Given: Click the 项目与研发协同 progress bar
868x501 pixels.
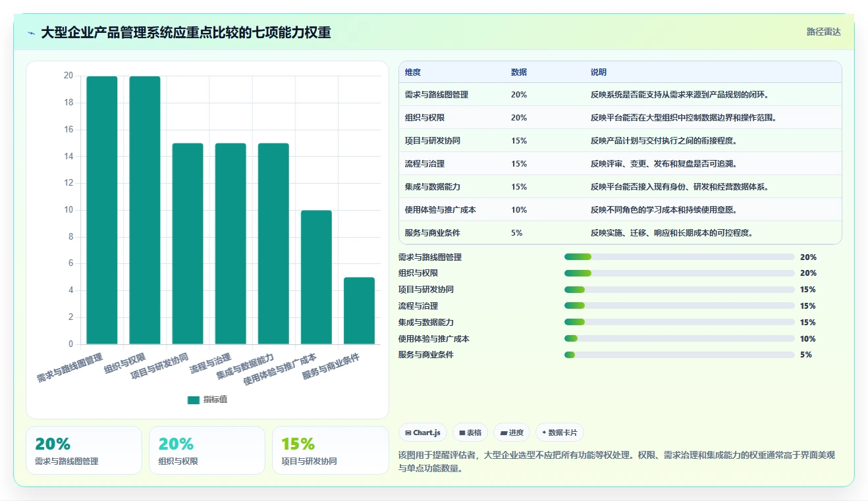Looking at the screenshot, I should coord(680,290).
